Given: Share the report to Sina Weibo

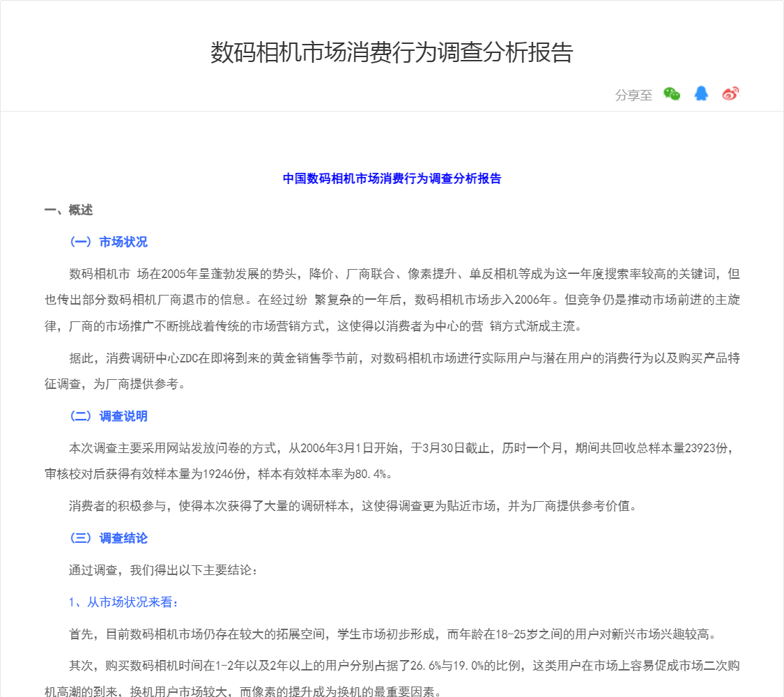Looking at the screenshot, I should (x=730, y=93).
